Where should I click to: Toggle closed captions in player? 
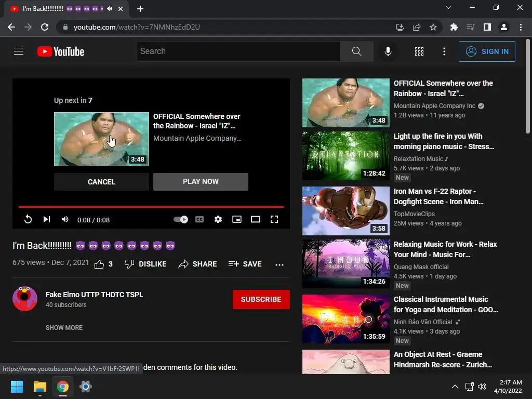[199, 220]
